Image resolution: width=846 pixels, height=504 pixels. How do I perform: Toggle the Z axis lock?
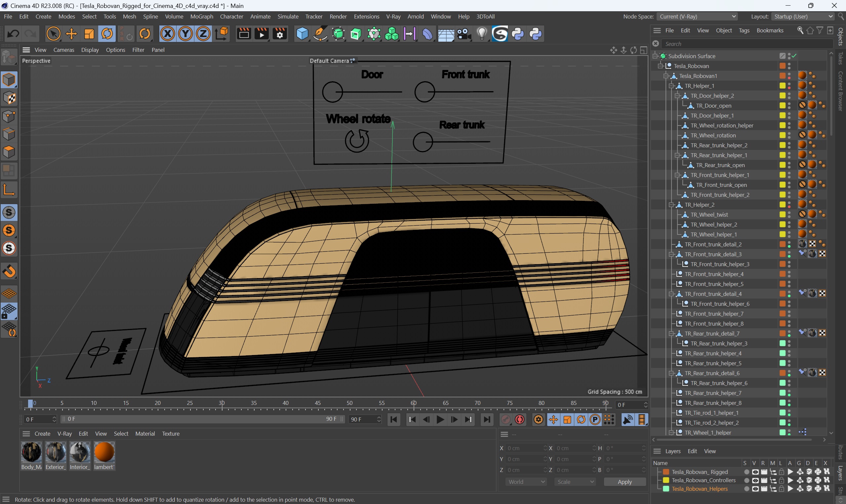pyautogui.click(x=203, y=34)
